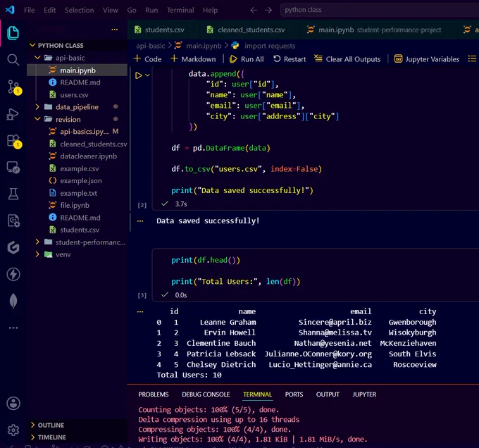This screenshot has height=448, width=479.
Task: Open Source Control view with badge
Action: pyautogui.click(x=13, y=87)
